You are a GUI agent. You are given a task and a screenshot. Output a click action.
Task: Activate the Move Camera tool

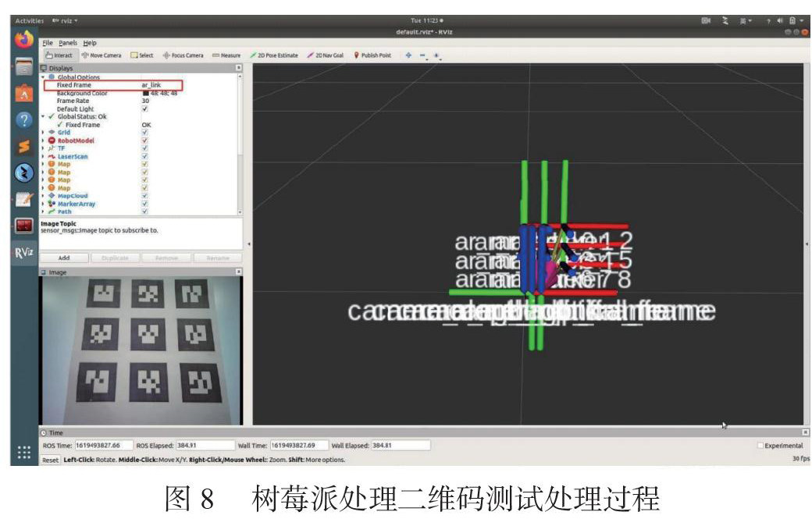101,55
